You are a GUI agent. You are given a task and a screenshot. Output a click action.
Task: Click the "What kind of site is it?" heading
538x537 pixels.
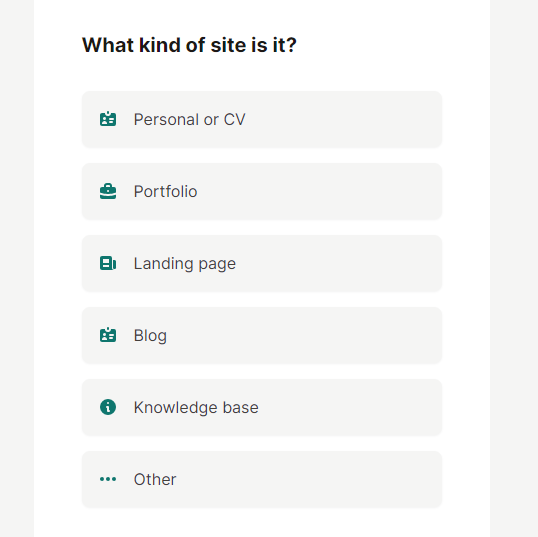(189, 45)
